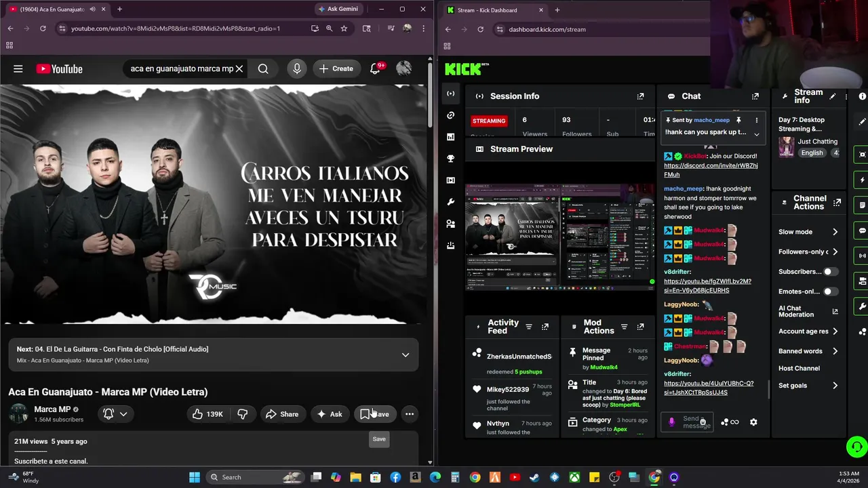This screenshot has width=868, height=488.
Task: Click the Send message chat input
Action: [x=687, y=422]
